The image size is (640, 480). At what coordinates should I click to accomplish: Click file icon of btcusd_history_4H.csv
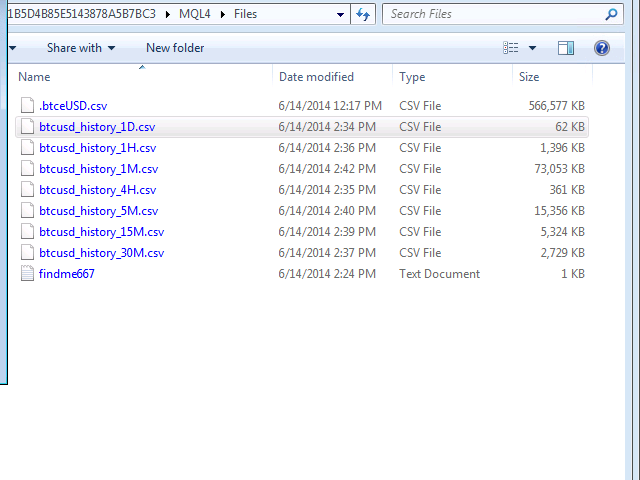pyautogui.click(x=27, y=190)
